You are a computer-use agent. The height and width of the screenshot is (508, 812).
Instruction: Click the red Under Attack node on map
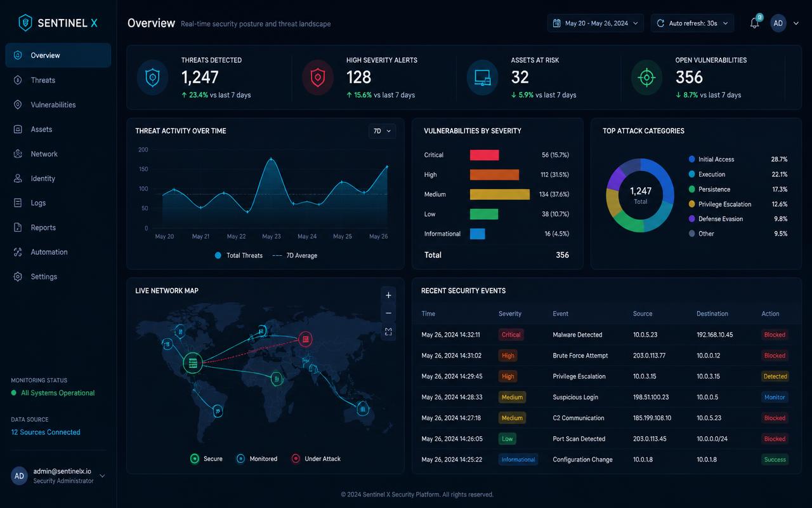pos(306,339)
